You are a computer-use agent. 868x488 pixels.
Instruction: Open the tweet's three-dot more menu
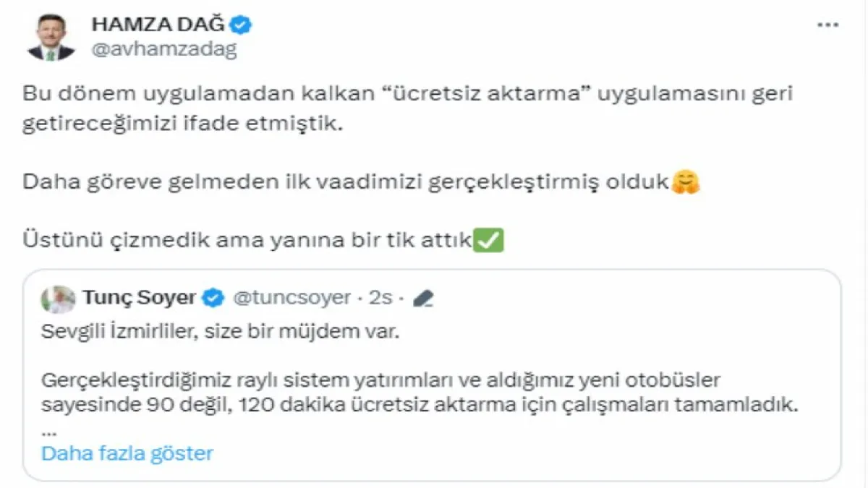pyautogui.click(x=827, y=25)
